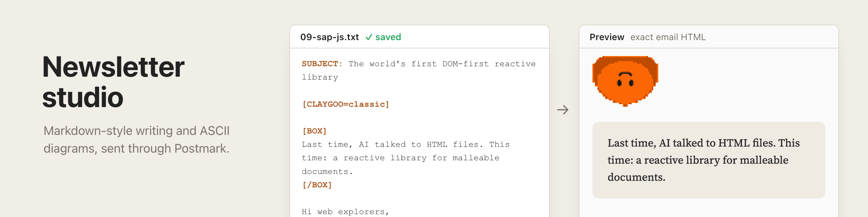This screenshot has height=217, width=868.
Task: Click the beige preview box text
Action: (703, 160)
